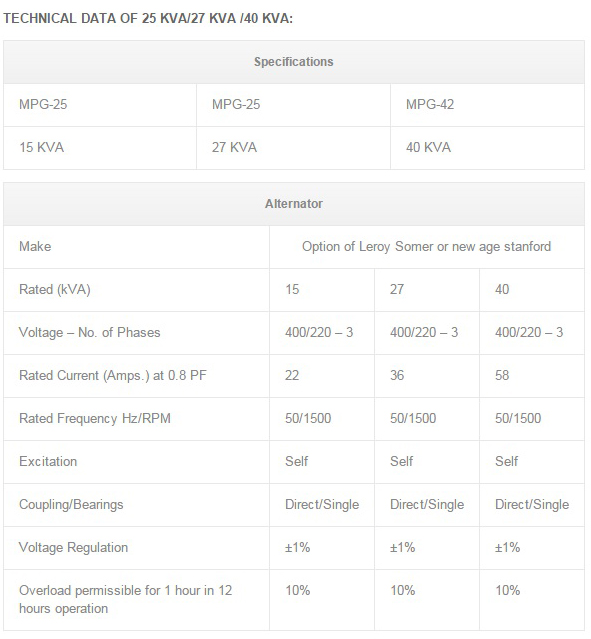The image size is (591, 639).
Task: Click the Coupling/Bearings row label
Action: (x=71, y=505)
